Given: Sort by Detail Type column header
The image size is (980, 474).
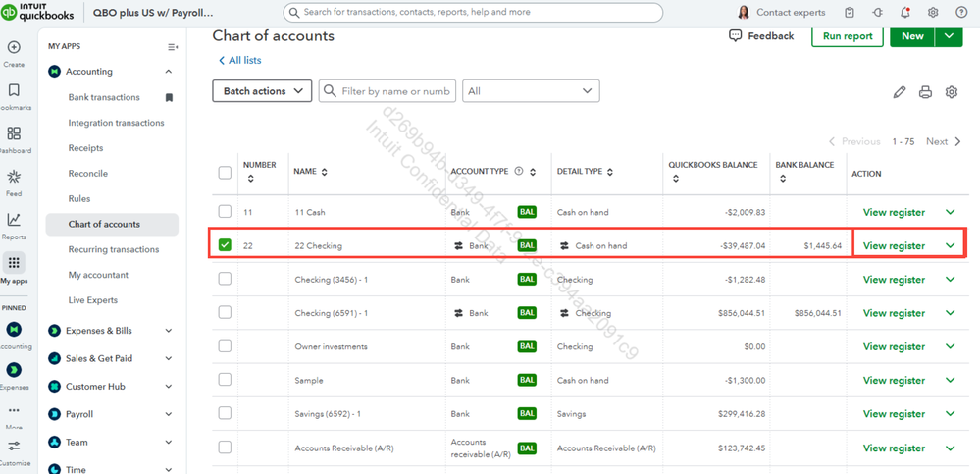Looking at the screenshot, I should pyautogui.click(x=585, y=172).
